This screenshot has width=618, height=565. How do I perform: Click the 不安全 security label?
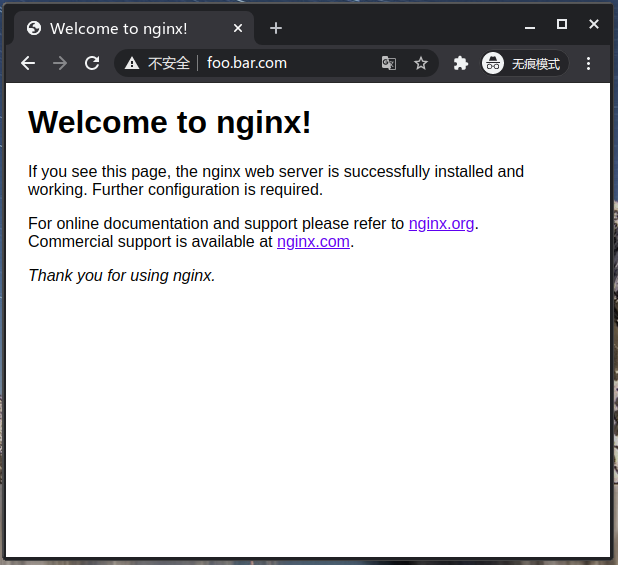point(169,63)
